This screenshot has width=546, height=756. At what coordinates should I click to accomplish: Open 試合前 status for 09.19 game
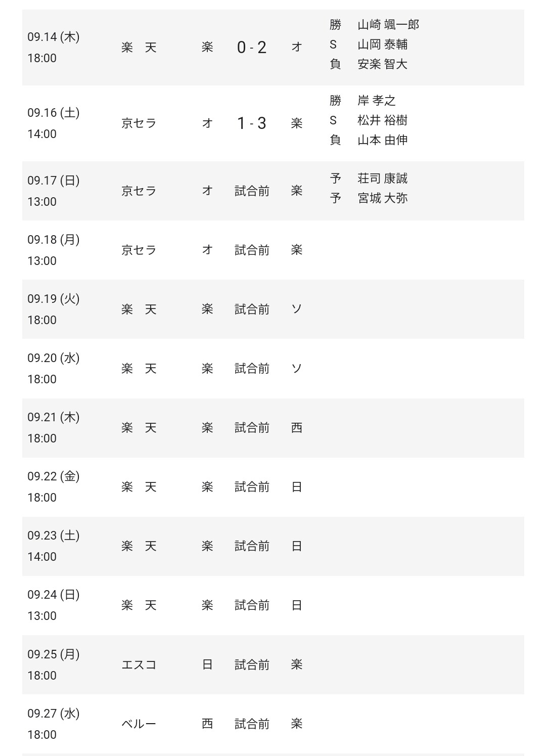click(x=252, y=309)
